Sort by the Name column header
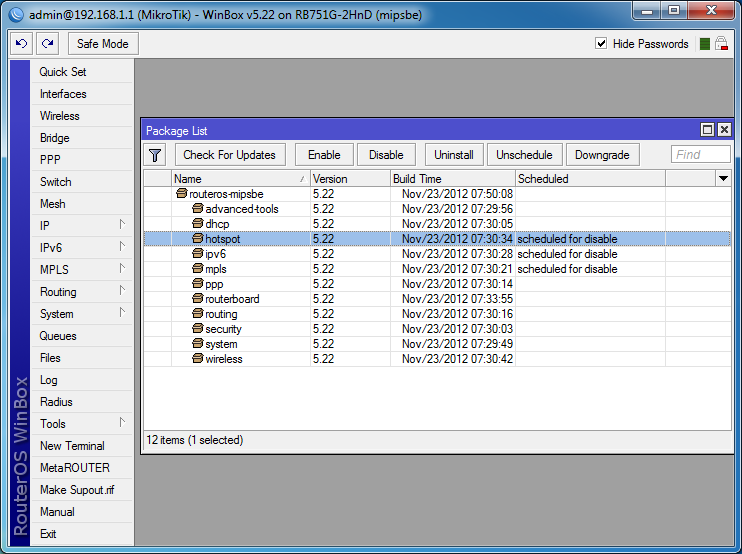This screenshot has height=554, width=742. 240,179
